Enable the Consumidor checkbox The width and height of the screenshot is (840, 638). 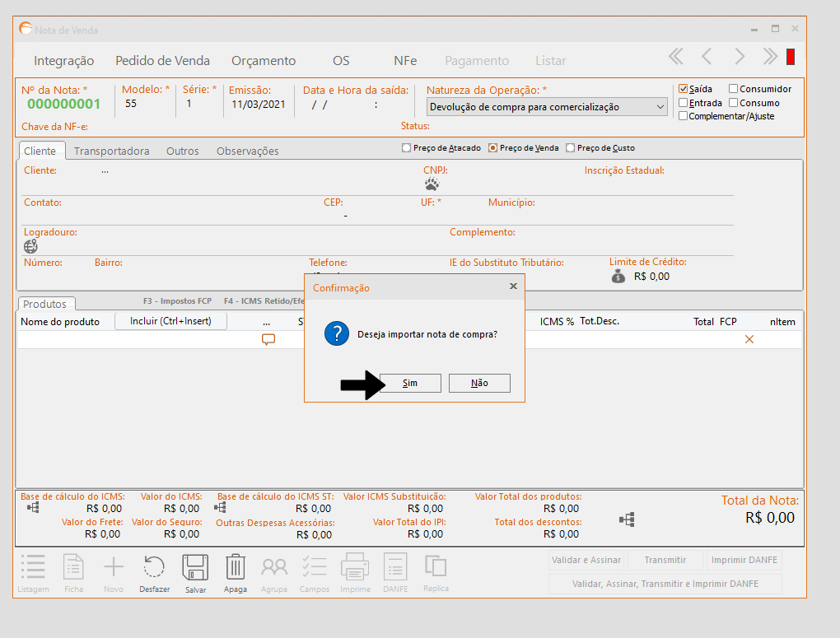point(734,89)
